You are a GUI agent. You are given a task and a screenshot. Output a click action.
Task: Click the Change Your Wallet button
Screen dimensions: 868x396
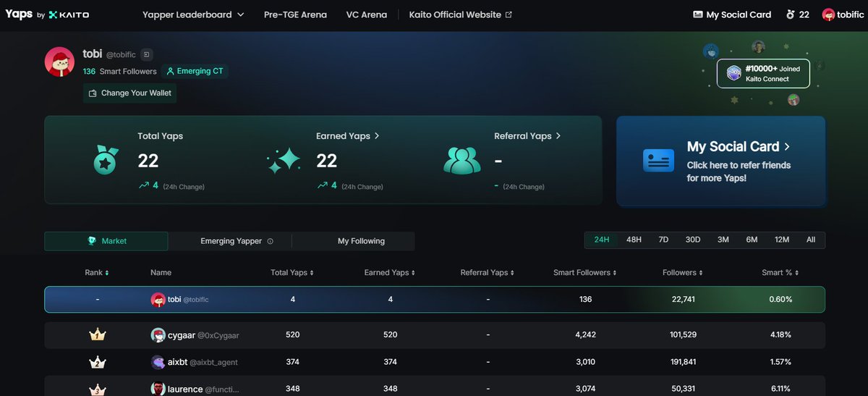[x=129, y=93]
